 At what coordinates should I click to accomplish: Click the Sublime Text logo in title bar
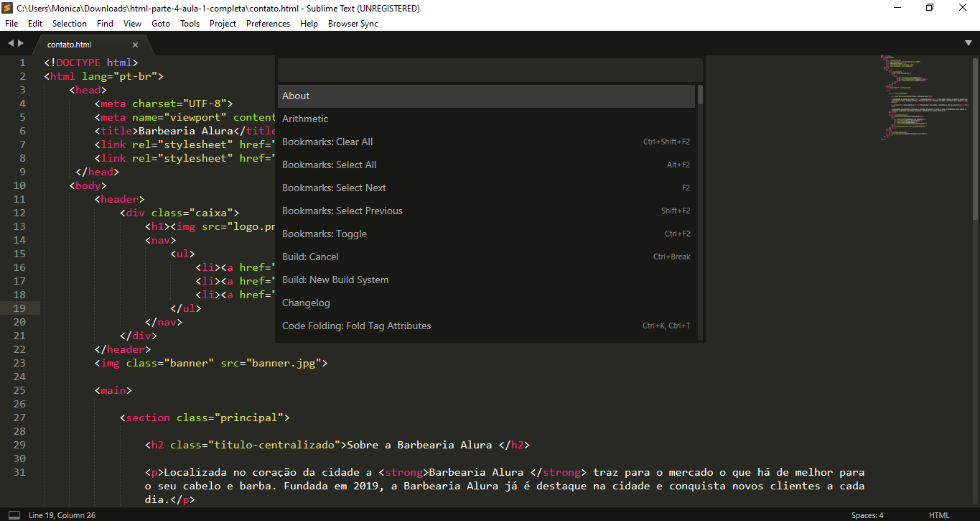pos(8,8)
